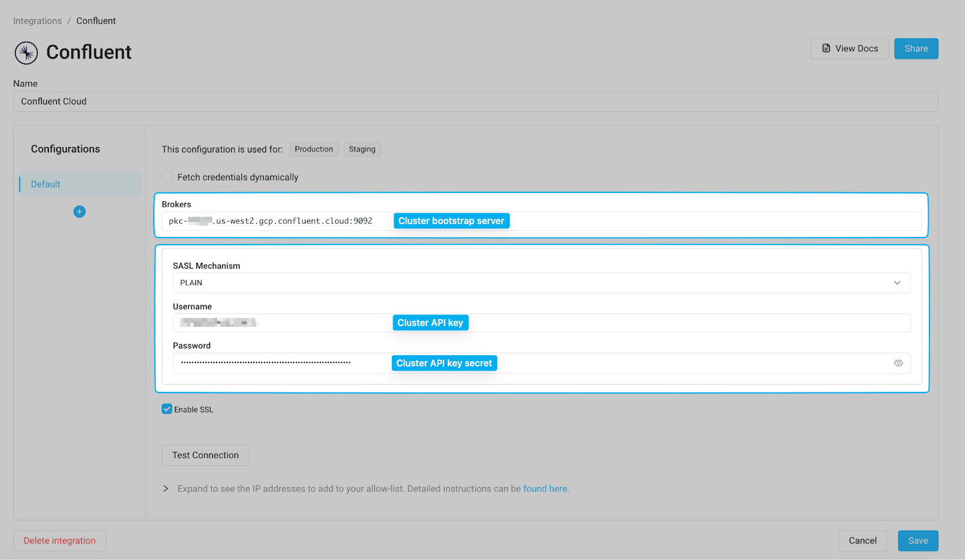Uncheck the Enable SSL checkbox

(x=167, y=409)
